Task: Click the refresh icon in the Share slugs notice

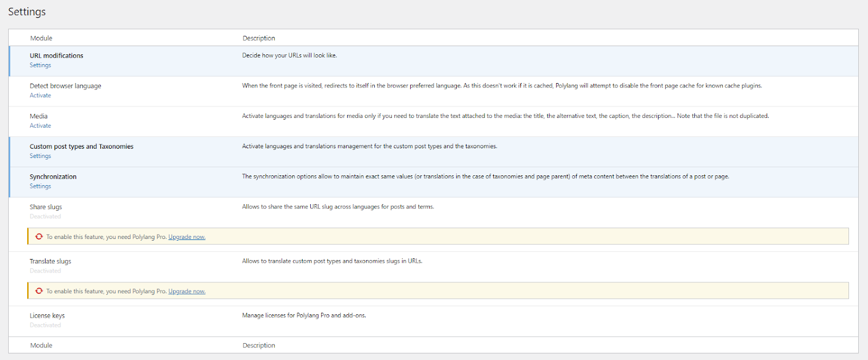Action: tap(39, 237)
